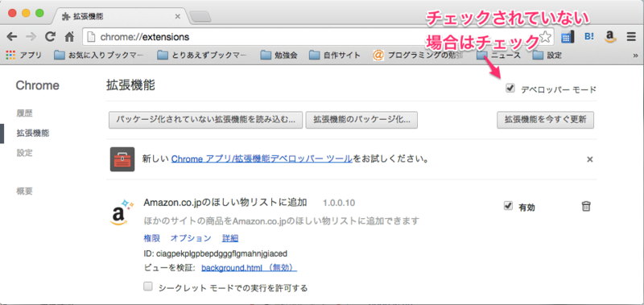Inspect background.html (無効) view link
This screenshot has width=644, height=305.
(249, 268)
